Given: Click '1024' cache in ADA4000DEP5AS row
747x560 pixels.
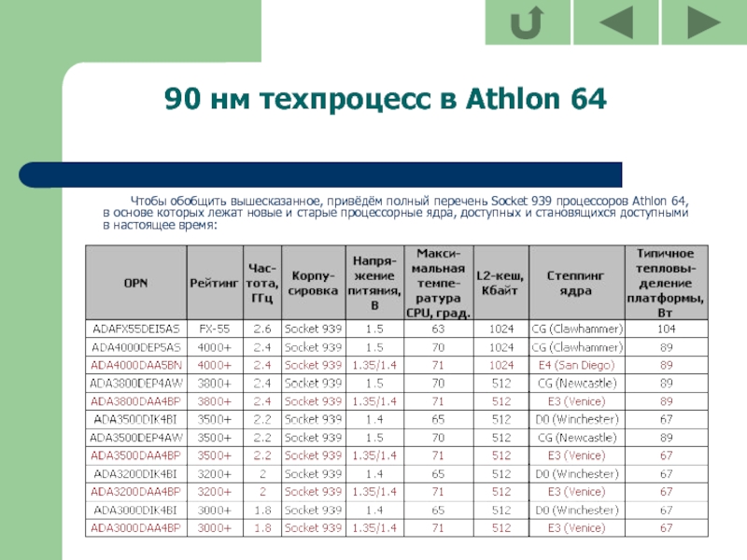Looking at the screenshot, I should click(x=500, y=347).
